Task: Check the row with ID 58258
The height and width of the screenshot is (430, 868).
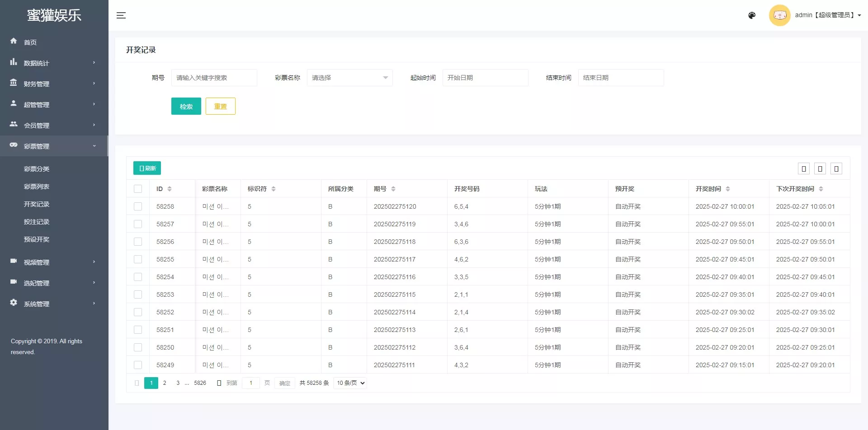Action: pyautogui.click(x=138, y=206)
